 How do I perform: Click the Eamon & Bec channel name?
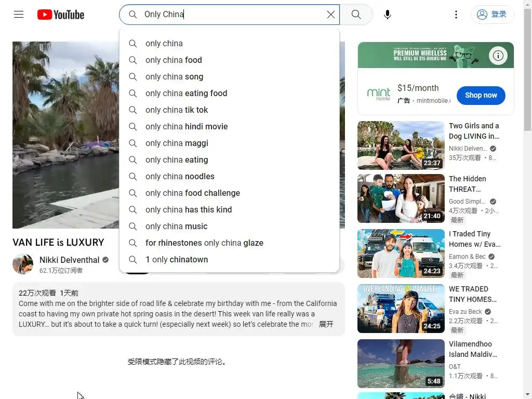(x=467, y=257)
